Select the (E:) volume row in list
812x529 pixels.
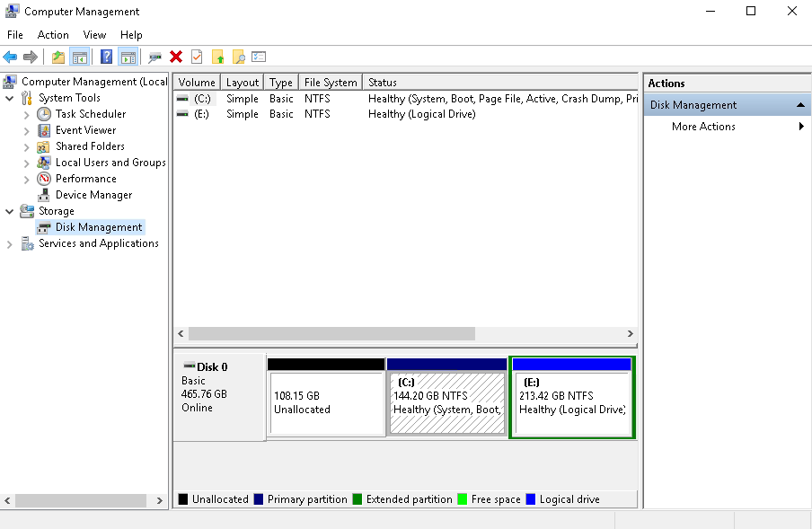405,114
